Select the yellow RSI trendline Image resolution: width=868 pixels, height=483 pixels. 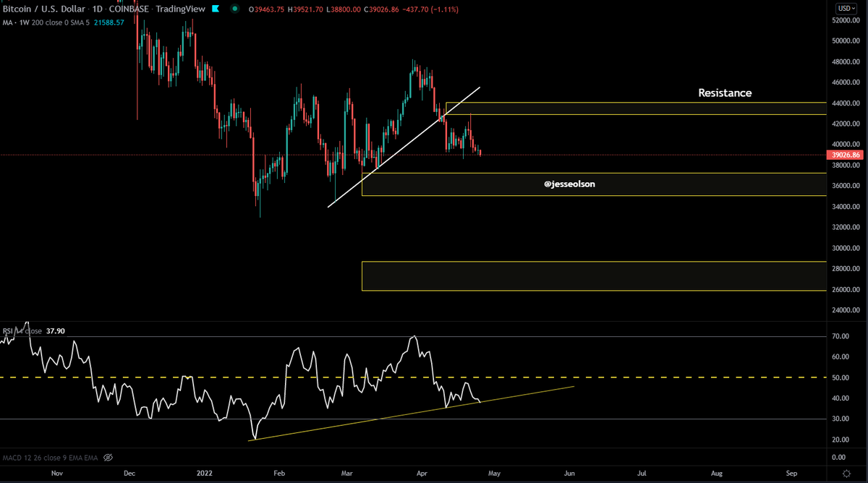[412, 412]
